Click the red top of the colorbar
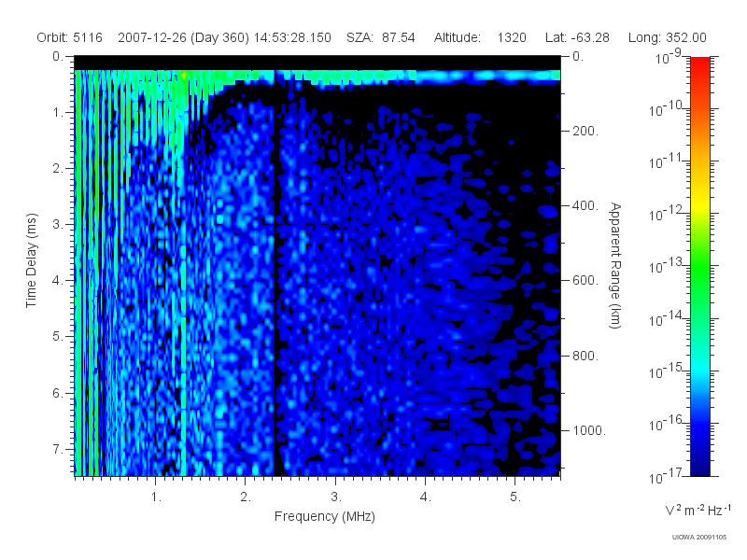 pyautogui.click(x=699, y=64)
